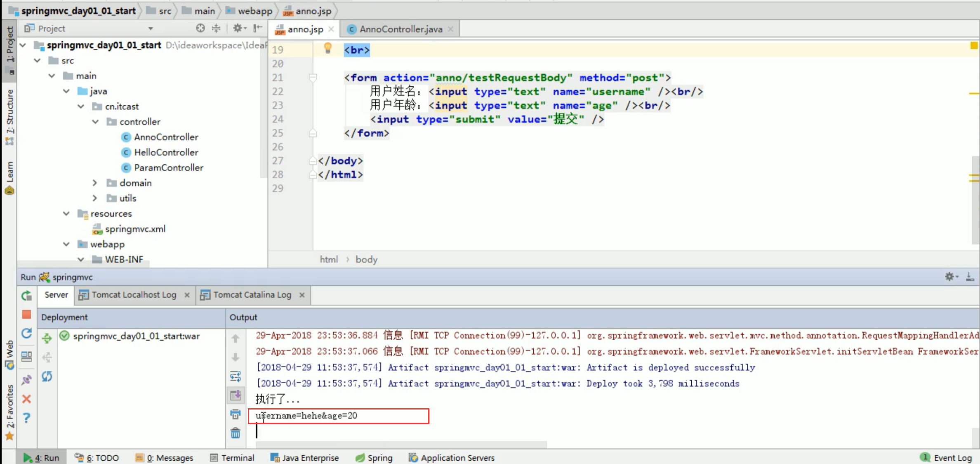Click the update application refresh icon
The width and height of the screenshot is (980, 464).
(x=27, y=334)
